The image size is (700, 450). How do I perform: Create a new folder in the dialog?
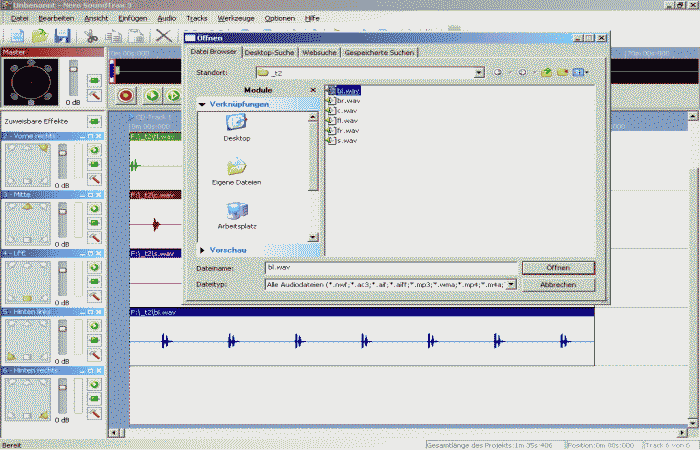click(x=563, y=72)
